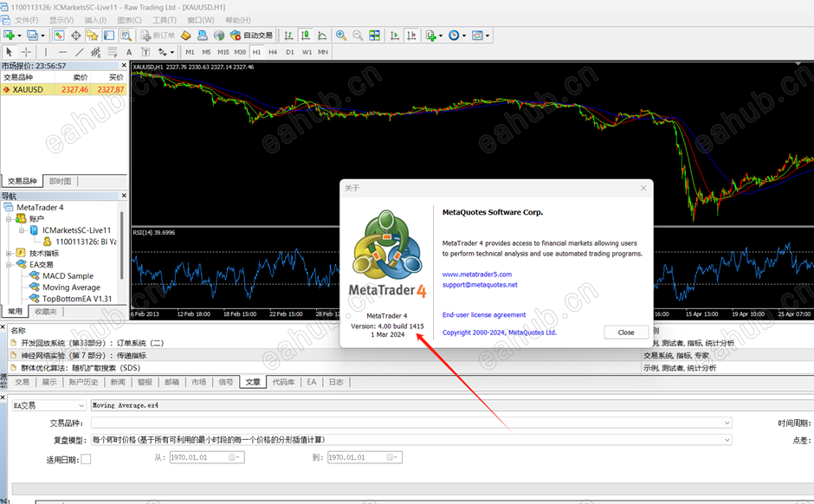Viewport: 814px width, 504px height.
Task: Open the 显示(V) menu
Action: (x=61, y=20)
